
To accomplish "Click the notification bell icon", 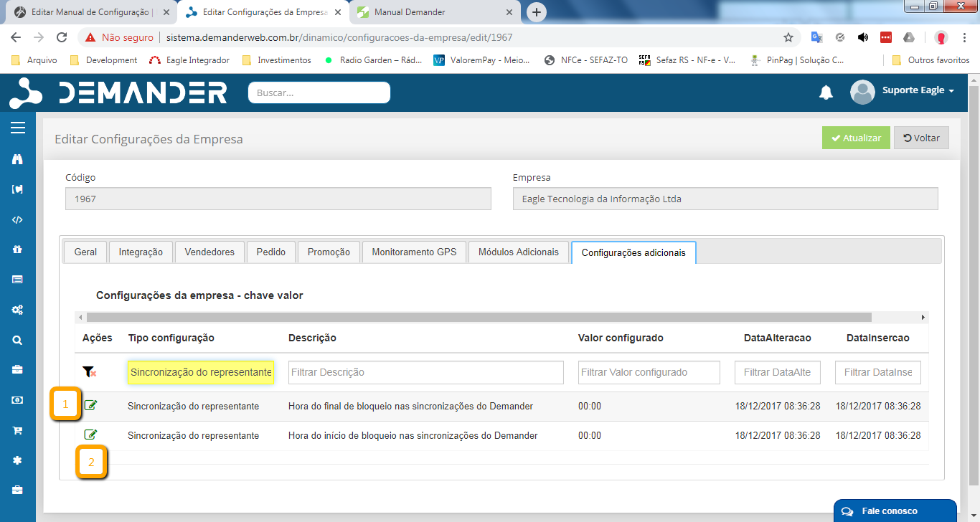I will (x=826, y=92).
